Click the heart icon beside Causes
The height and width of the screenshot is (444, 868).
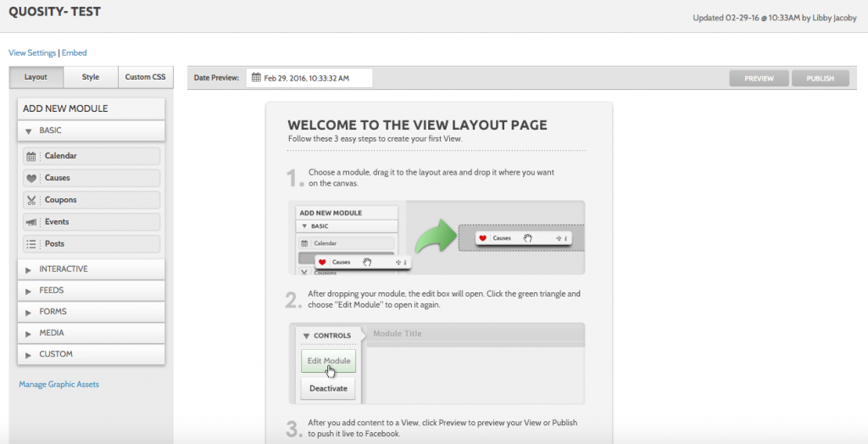point(31,178)
